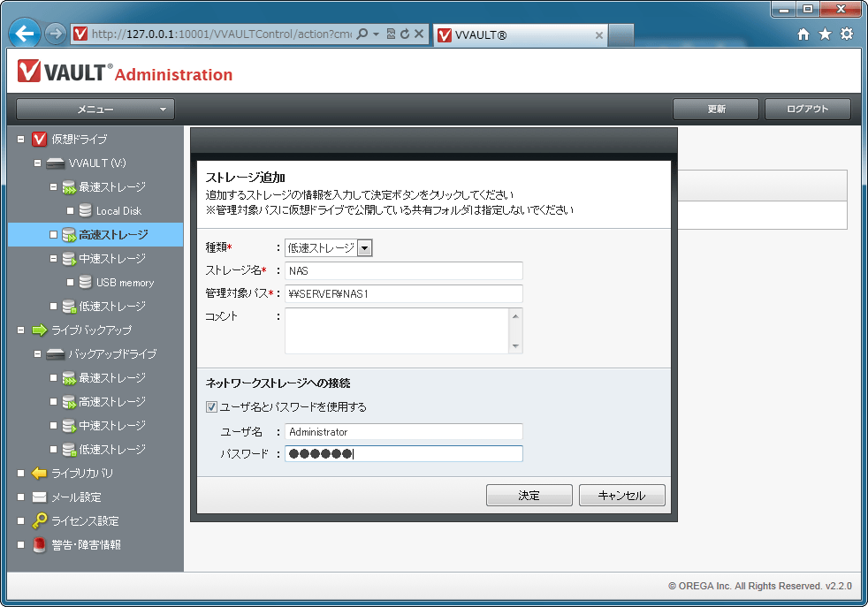Click the 中速ストレージ icon under VVAULT (V:)
The image size is (868, 607).
[69, 258]
